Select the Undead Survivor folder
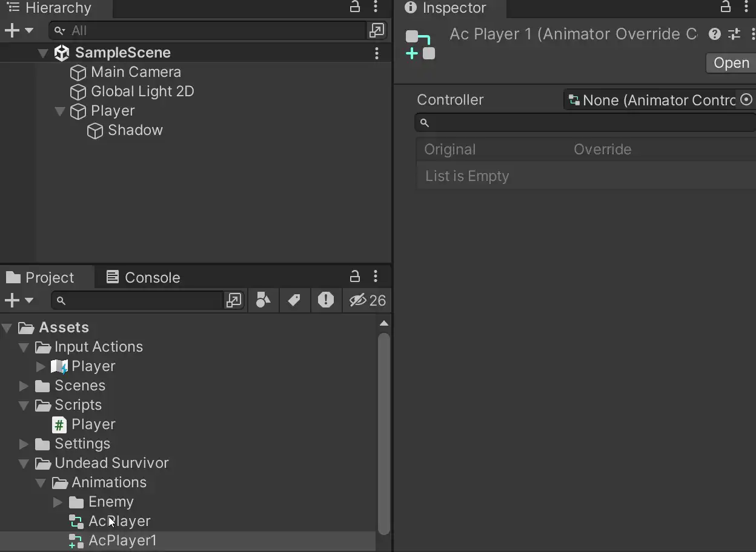The height and width of the screenshot is (552, 756). click(111, 463)
